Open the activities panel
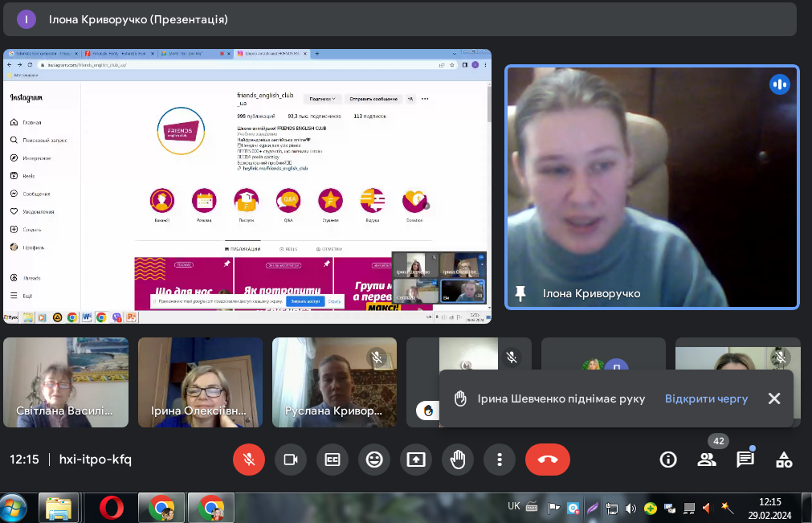Screen dimensions: 812x523 tap(784, 460)
